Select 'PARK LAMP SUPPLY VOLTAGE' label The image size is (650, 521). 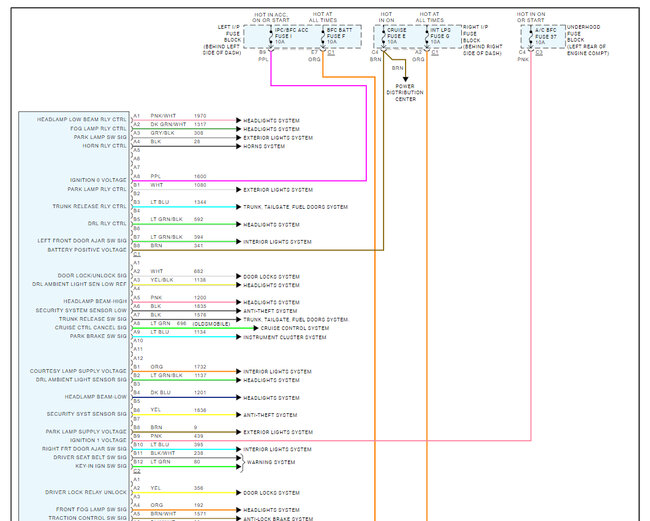[86, 431]
